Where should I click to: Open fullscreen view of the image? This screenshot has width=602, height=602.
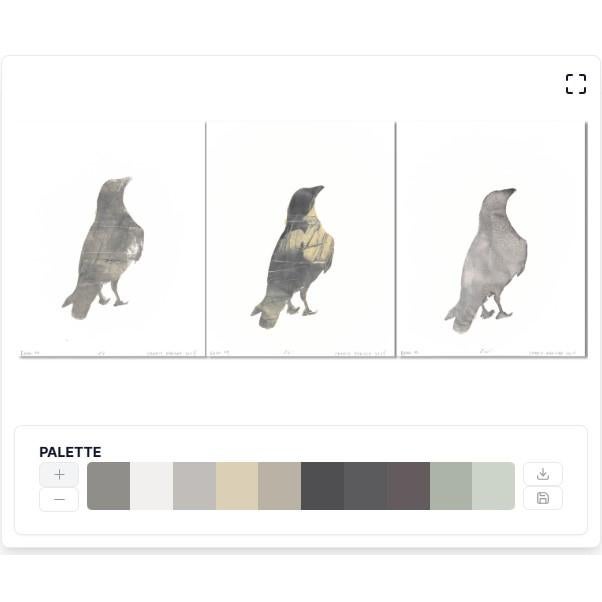(576, 84)
